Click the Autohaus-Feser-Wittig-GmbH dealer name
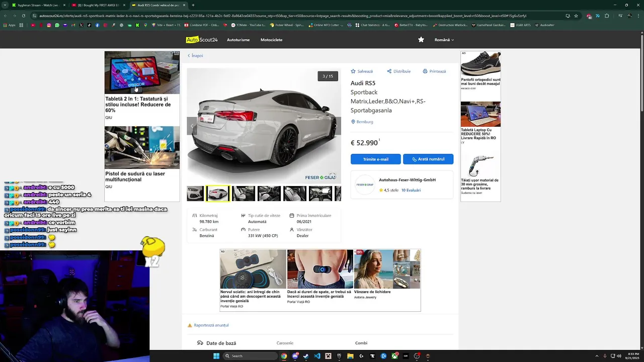 (x=407, y=180)
